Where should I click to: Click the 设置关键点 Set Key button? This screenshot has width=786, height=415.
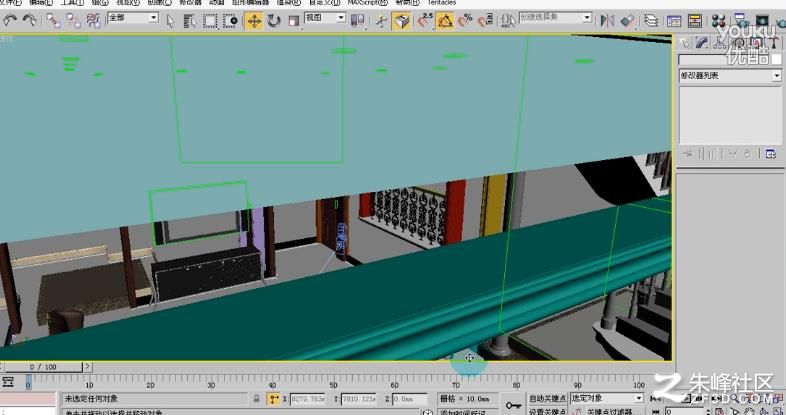point(548,411)
